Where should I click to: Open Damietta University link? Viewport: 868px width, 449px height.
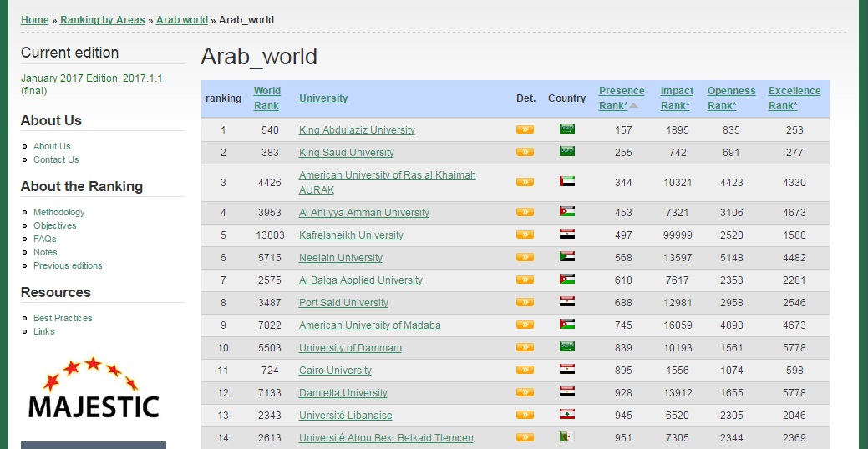(343, 393)
